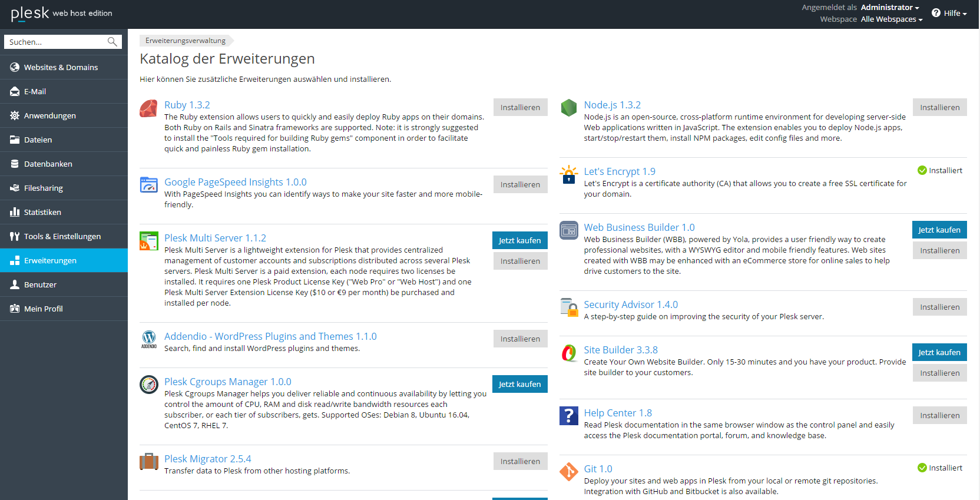Image resolution: width=980 pixels, height=500 pixels.
Task: Buy Site Builder via Jetzt kaufen
Action: point(939,352)
